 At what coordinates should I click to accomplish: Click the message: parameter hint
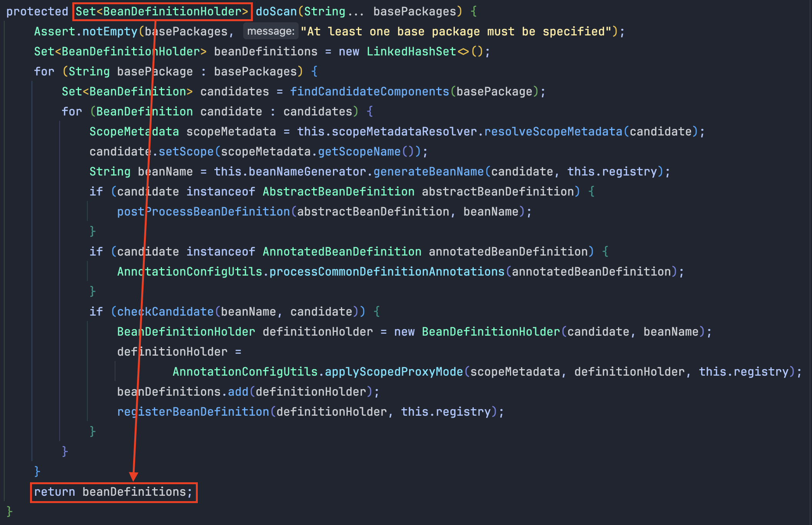click(271, 31)
